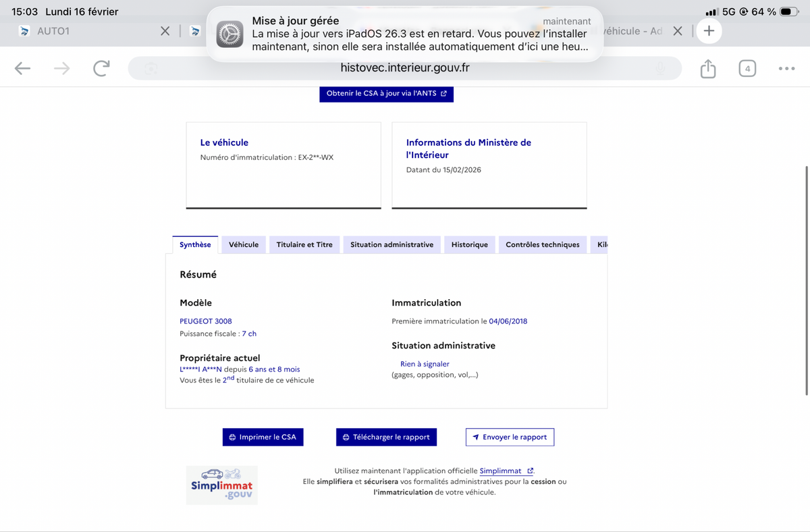Viewport: 810px width, 532px height.
Task: Click the fiscal power value 7 ch
Action: pyautogui.click(x=249, y=334)
